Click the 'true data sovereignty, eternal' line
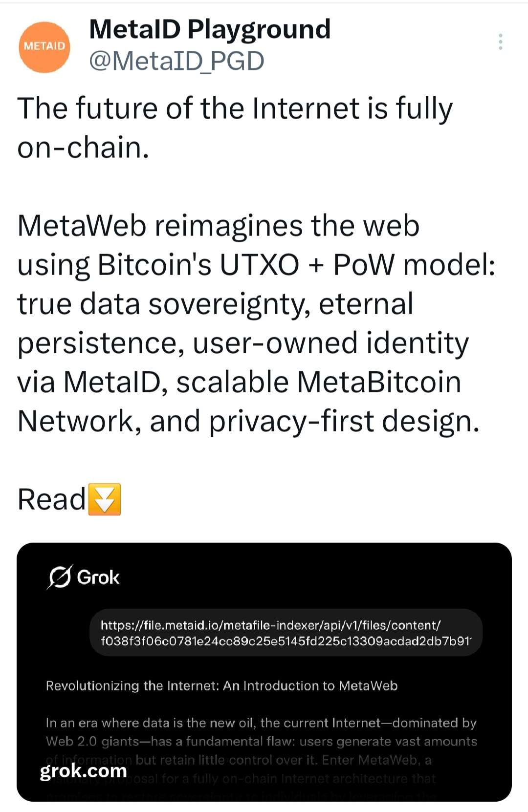The image size is (528, 812). pos(215,304)
